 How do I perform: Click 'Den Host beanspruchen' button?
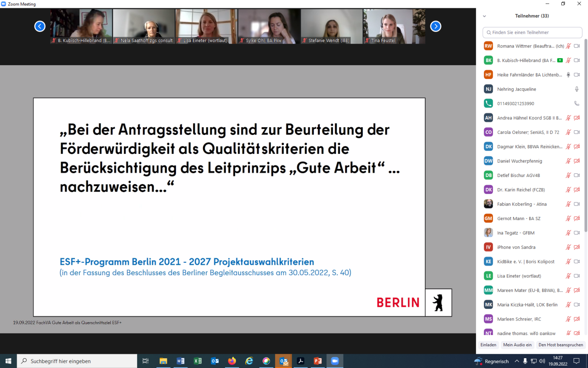tap(561, 345)
